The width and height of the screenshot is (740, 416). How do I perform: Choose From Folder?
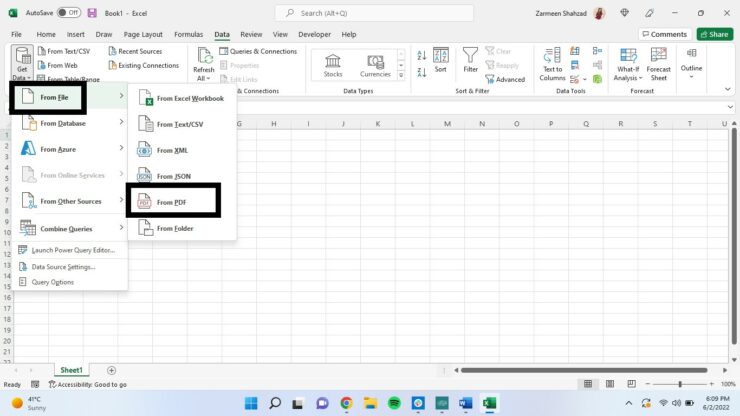pos(182,228)
